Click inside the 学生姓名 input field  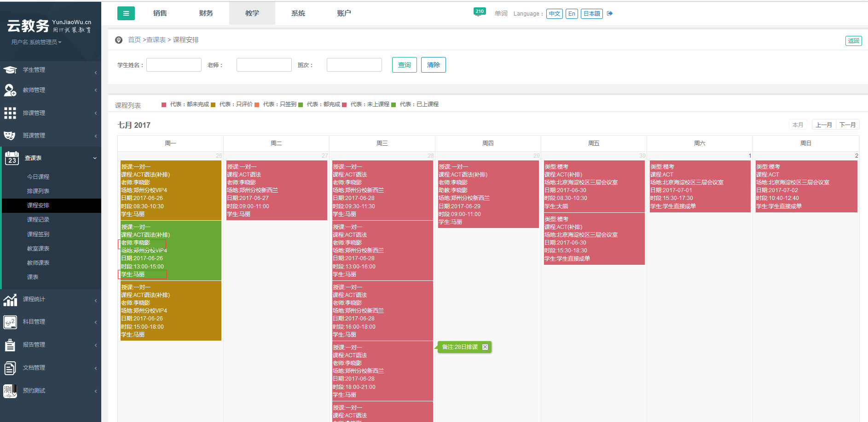pos(174,65)
